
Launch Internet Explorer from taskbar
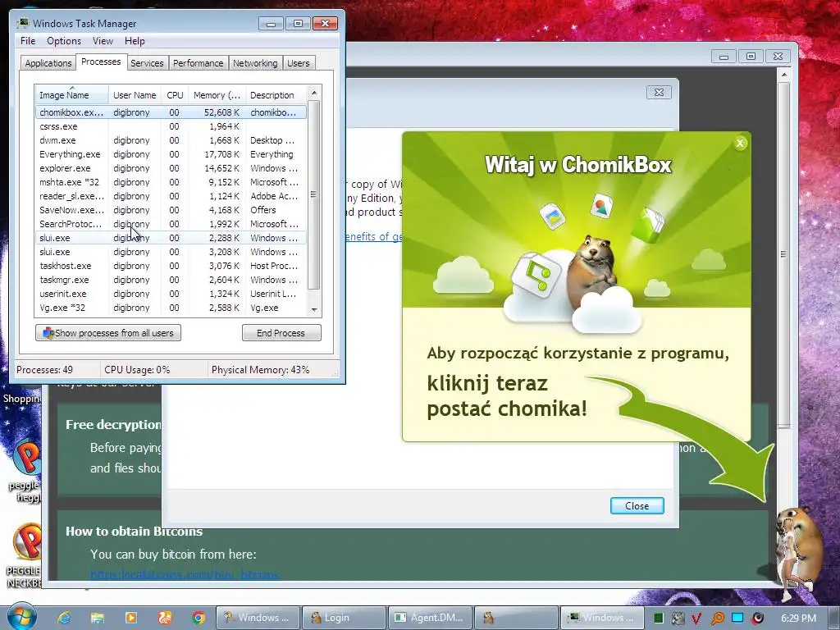click(64, 618)
